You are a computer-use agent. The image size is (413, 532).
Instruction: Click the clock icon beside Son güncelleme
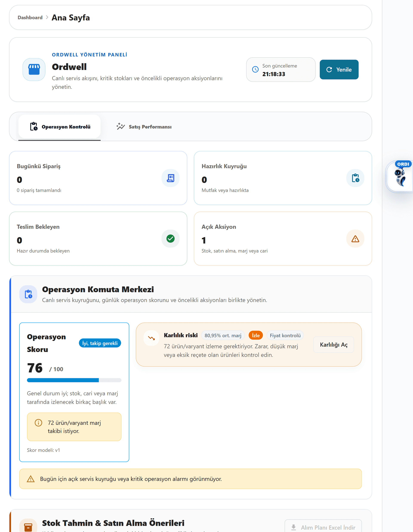click(255, 69)
